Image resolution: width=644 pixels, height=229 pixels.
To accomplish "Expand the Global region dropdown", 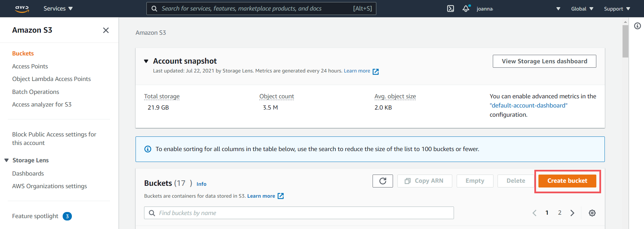I will click(x=582, y=9).
